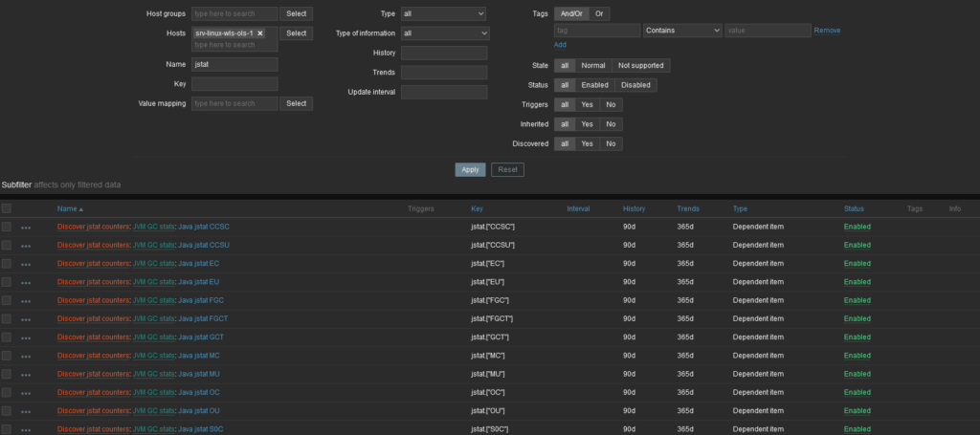Image resolution: width=980 pixels, height=435 pixels.
Task: Open the three-dot menu for Java jstat OU
Action: pos(26,411)
